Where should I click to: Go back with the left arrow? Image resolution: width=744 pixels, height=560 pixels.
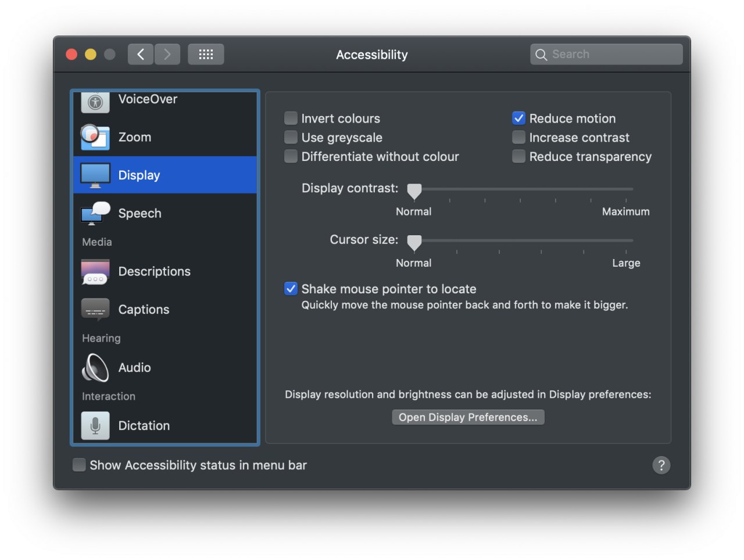click(141, 54)
